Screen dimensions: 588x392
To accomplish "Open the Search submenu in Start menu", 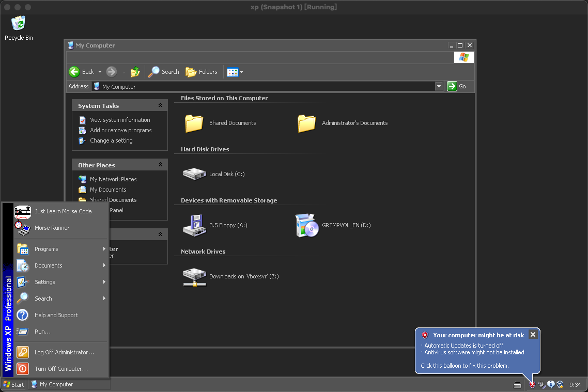I will (x=61, y=299).
